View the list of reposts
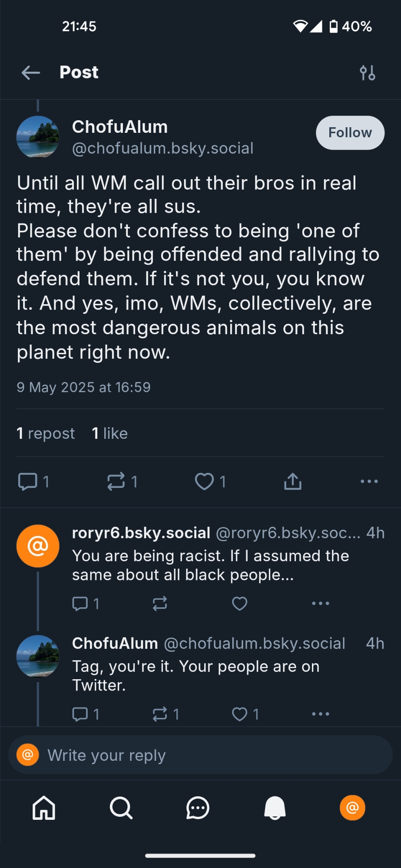401x868 pixels. tap(46, 433)
